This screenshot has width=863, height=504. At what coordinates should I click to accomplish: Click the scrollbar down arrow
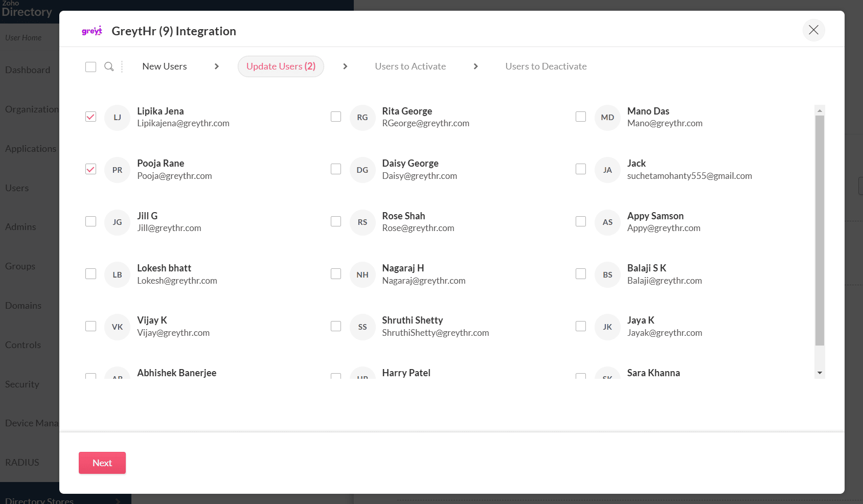(820, 373)
